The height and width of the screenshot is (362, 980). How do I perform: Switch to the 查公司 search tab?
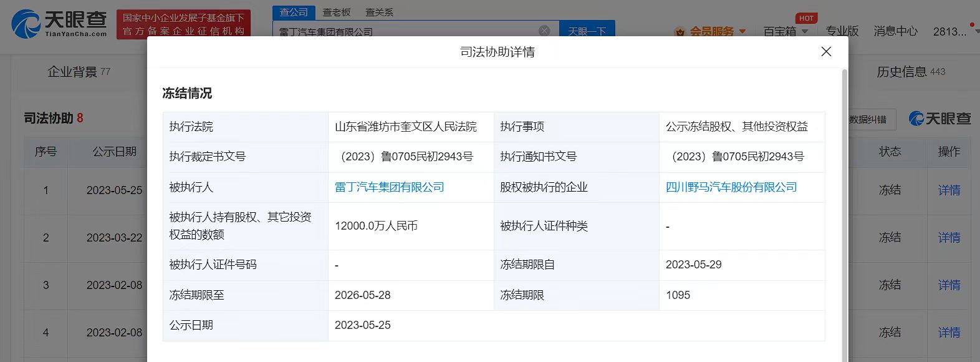[x=294, y=12]
